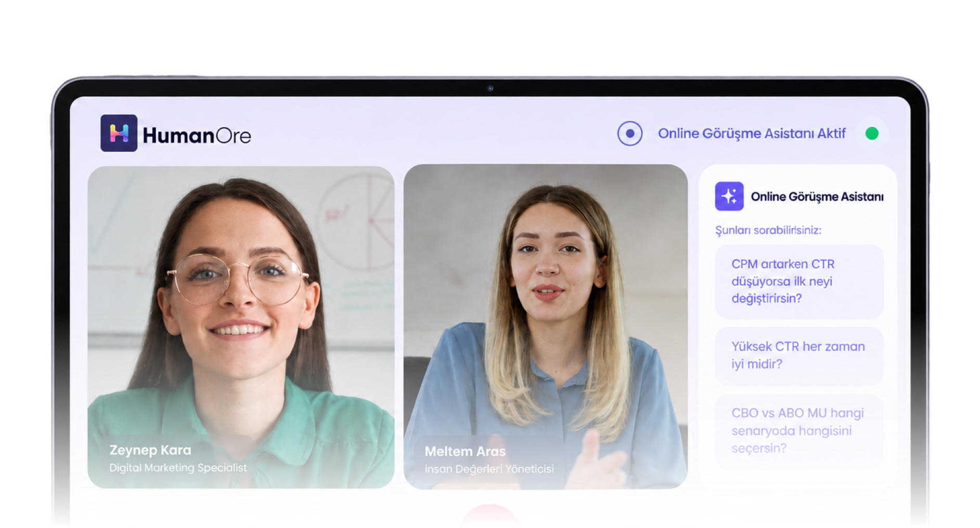Click the Online Görüşme Asistanı Aktif label
Screen dimensions: 980x528
[752, 134]
